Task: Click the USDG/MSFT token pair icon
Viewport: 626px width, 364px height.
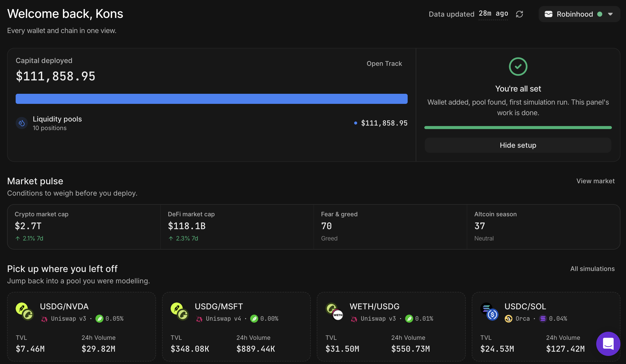Action: click(x=180, y=312)
